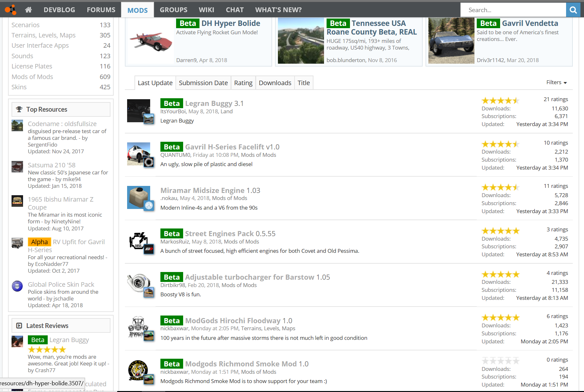Image resolution: width=584 pixels, height=392 pixels.
Task: Click the Latest Reviews icon
Action: coord(19,326)
